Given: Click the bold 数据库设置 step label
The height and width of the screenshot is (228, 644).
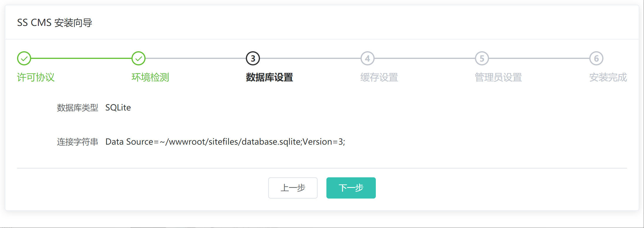Looking at the screenshot, I should tap(269, 77).
